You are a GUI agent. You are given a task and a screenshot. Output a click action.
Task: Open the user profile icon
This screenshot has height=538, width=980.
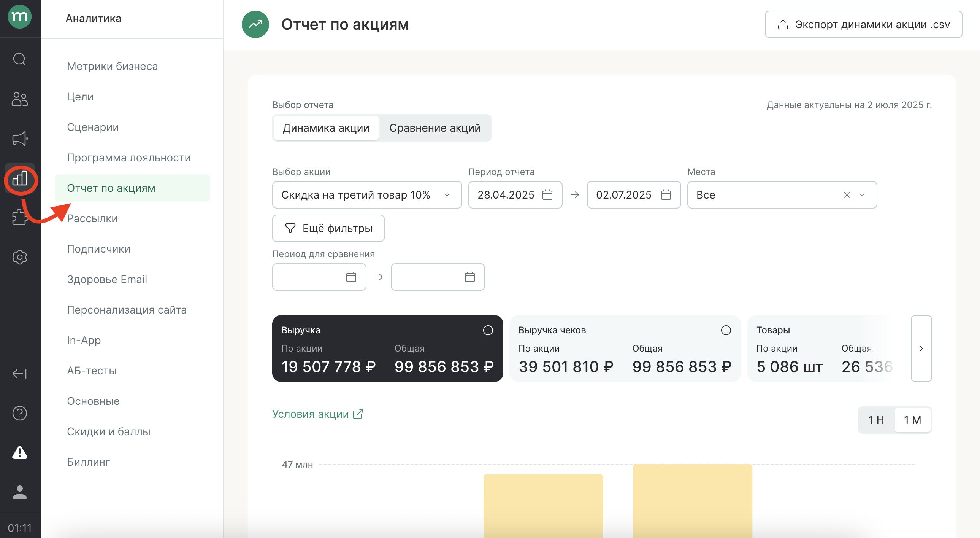tap(20, 492)
